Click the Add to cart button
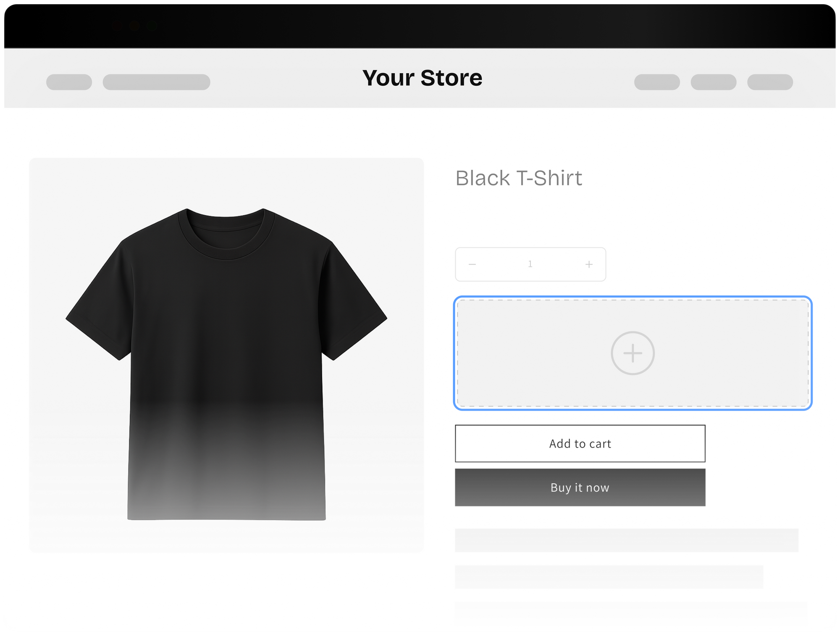840x635 pixels. pos(580,443)
